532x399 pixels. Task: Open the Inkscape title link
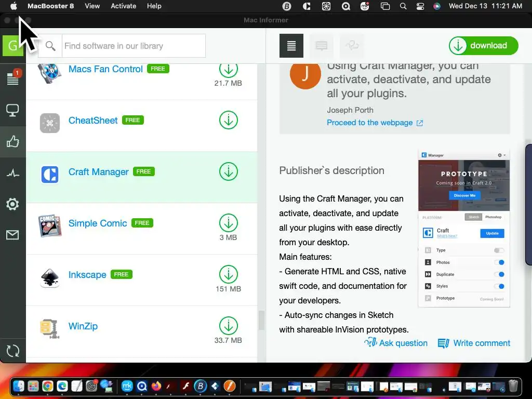pyautogui.click(x=87, y=274)
